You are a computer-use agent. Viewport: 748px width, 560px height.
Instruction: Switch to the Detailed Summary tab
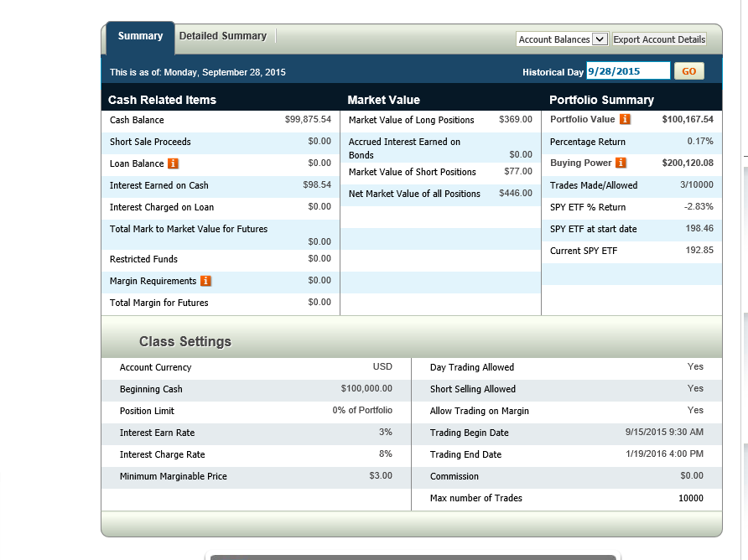[x=222, y=36]
